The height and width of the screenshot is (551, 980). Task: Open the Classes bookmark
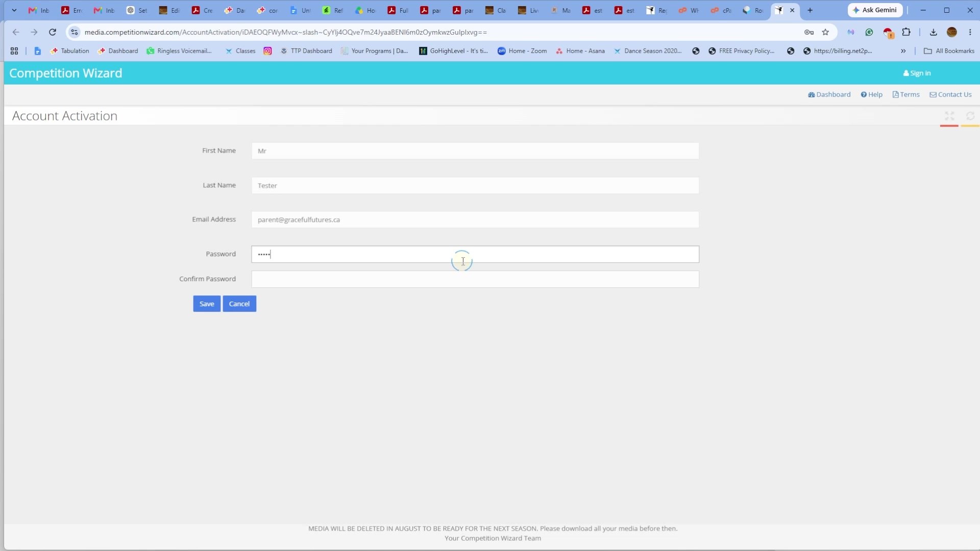click(x=240, y=51)
